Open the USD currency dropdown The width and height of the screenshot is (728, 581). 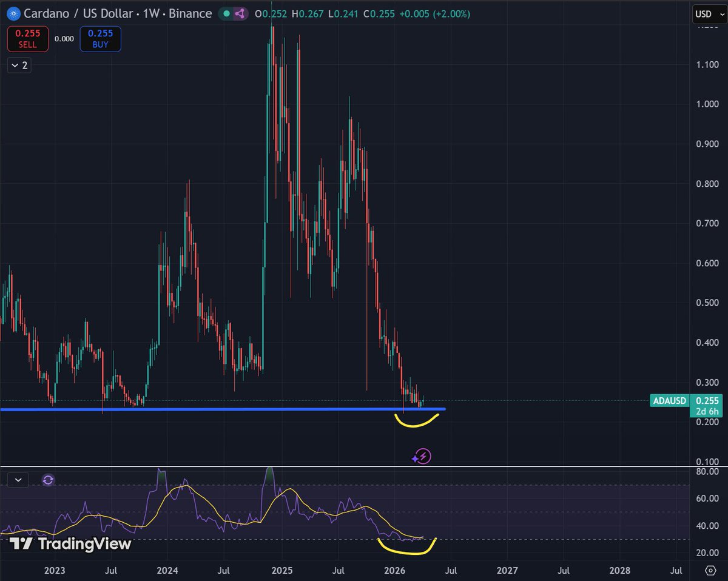[x=709, y=13]
